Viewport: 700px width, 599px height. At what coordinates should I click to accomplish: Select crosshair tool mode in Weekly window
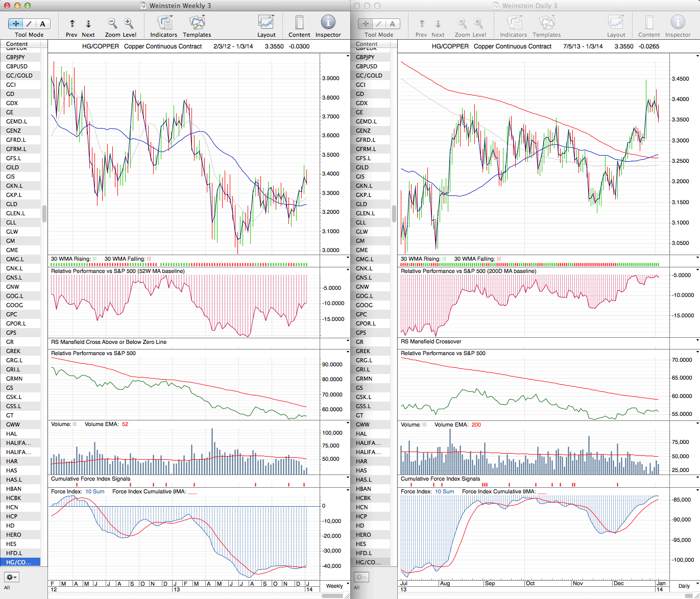pyautogui.click(x=16, y=23)
